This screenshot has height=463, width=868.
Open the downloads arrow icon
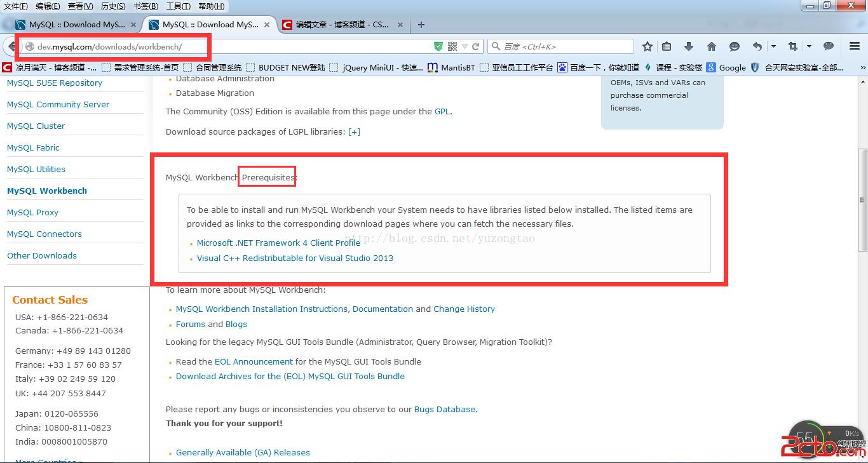point(689,46)
